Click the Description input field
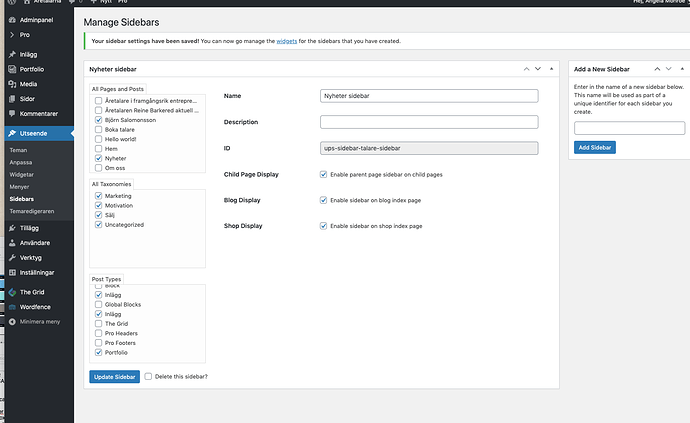690x423 pixels. click(x=429, y=122)
